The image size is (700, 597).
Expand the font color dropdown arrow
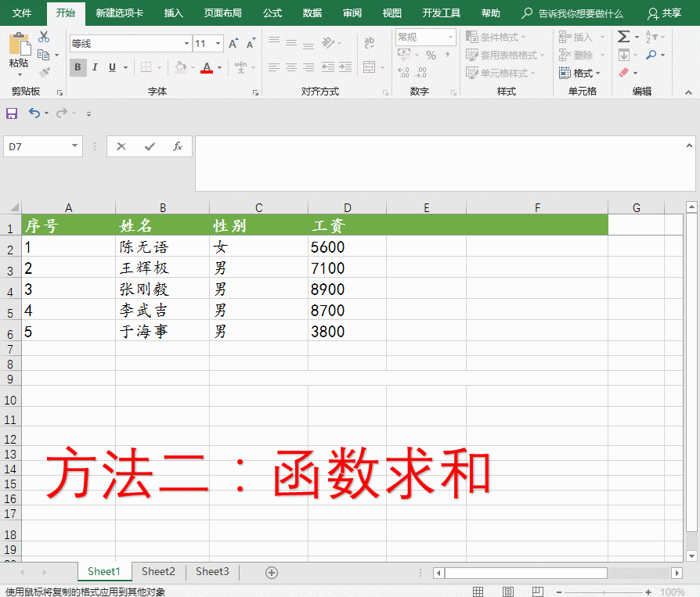tap(220, 68)
